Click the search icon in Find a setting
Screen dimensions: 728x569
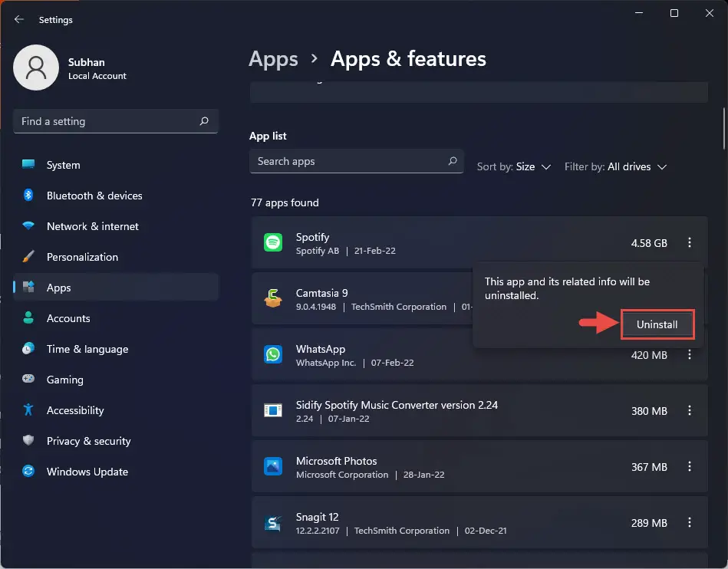(204, 121)
